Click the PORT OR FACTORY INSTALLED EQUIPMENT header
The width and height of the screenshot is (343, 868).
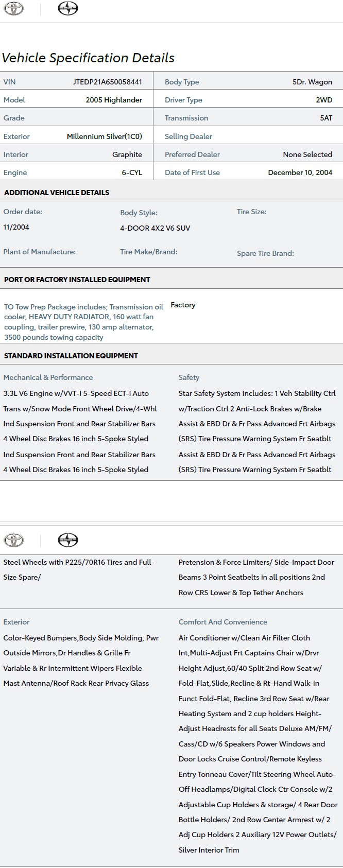(x=77, y=280)
